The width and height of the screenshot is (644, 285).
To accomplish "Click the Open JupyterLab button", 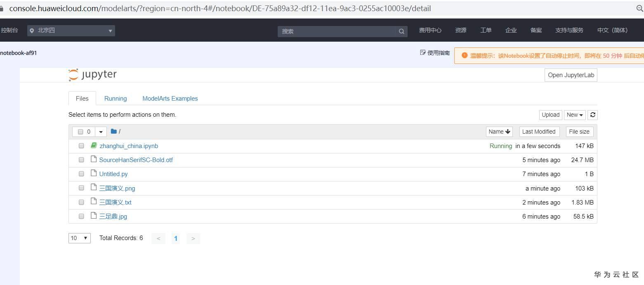I will [571, 75].
